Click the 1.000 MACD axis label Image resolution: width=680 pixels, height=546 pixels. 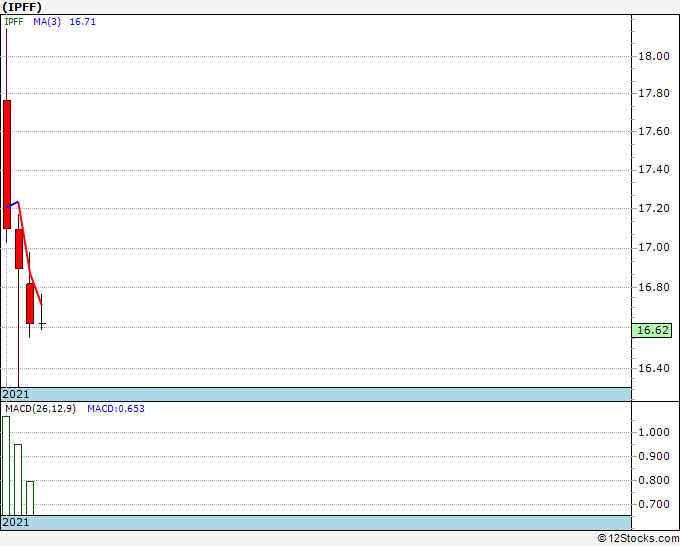click(x=654, y=432)
